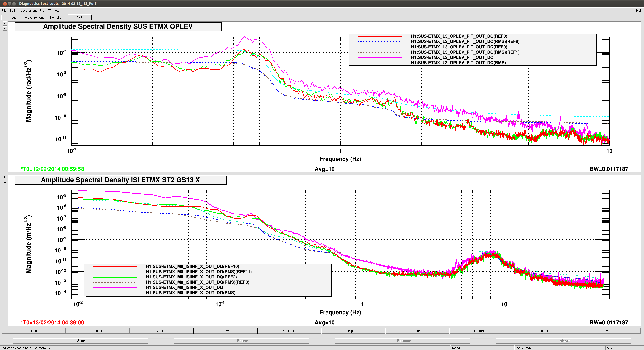Click the Resume button

(x=403, y=341)
